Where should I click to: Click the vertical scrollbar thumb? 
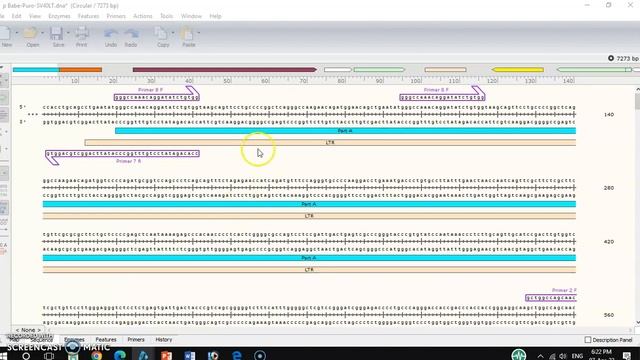[x=637, y=101]
